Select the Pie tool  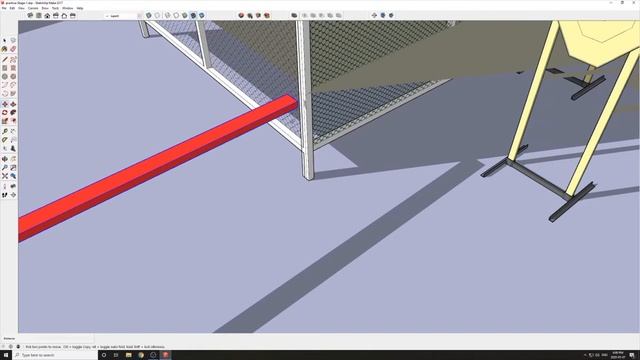point(13,93)
